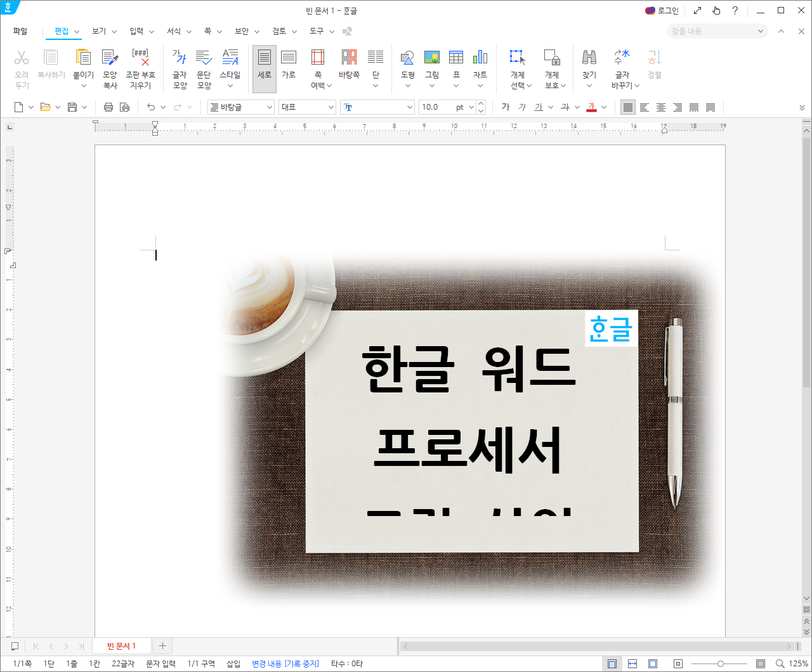Click the 도형 shapes icon
The width and height of the screenshot is (812, 672).
point(408,58)
